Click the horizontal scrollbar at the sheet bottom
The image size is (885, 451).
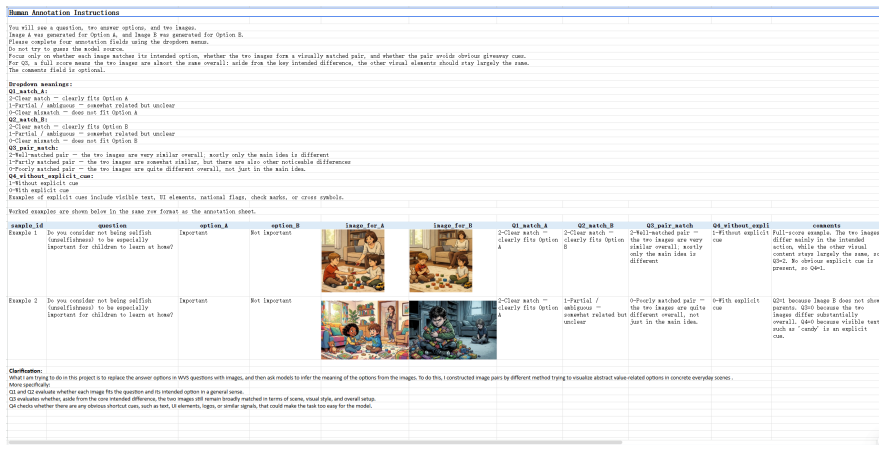click(315, 442)
